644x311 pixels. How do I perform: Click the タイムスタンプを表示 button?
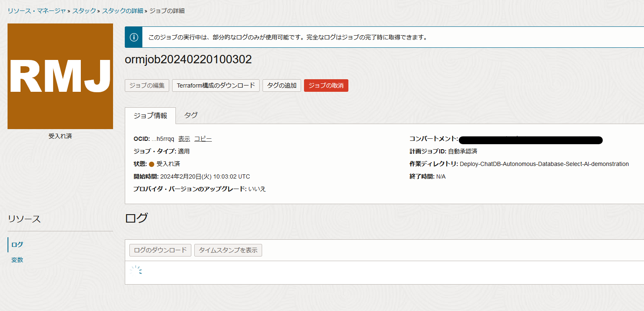pyautogui.click(x=228, y=250)
